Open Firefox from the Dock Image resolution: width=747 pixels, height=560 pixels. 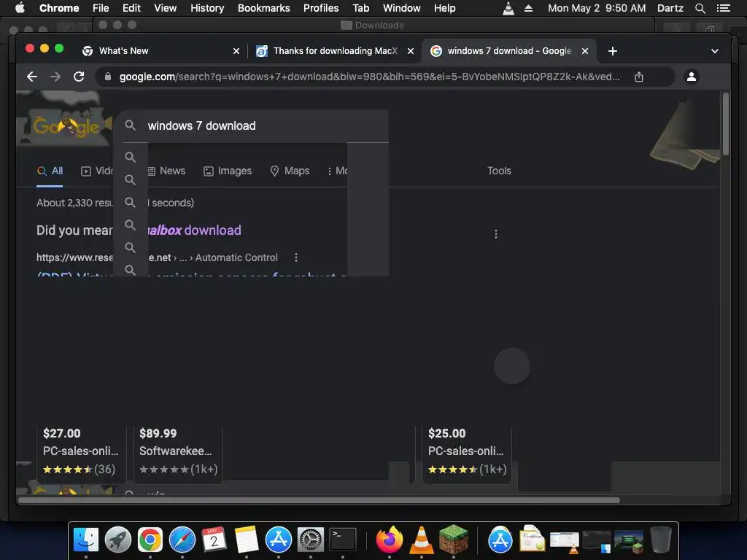390,540
